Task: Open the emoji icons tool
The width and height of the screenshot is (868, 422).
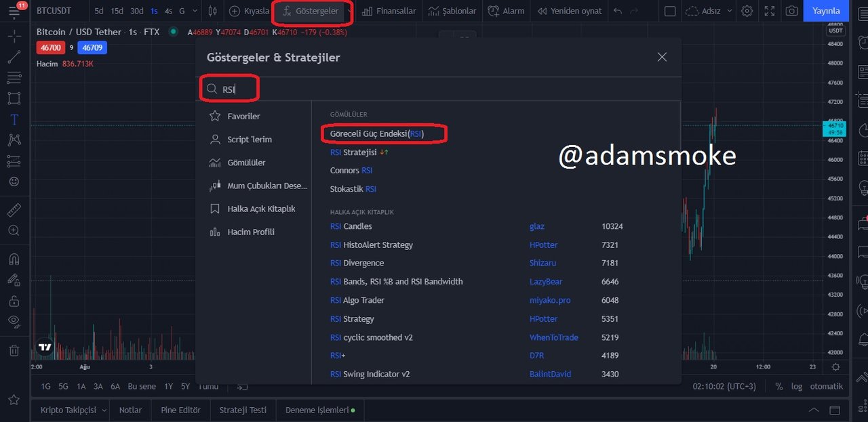Action: coord(14,182)
